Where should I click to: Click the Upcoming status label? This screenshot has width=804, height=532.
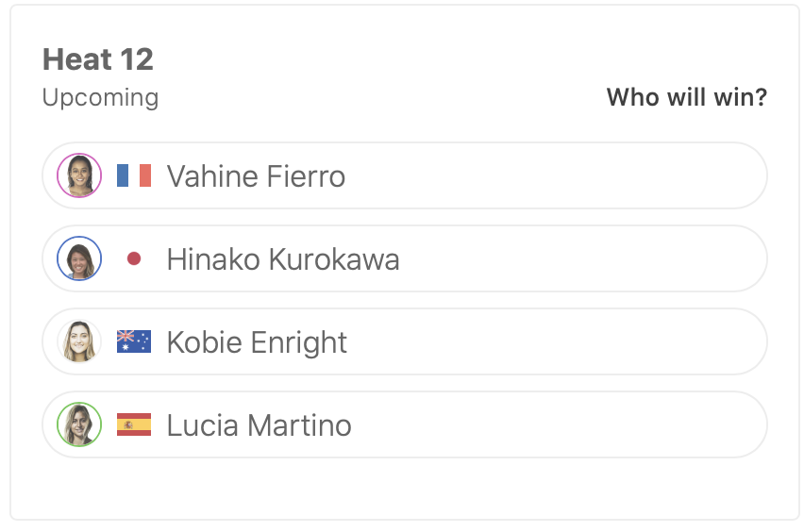[x=100, y=97]
